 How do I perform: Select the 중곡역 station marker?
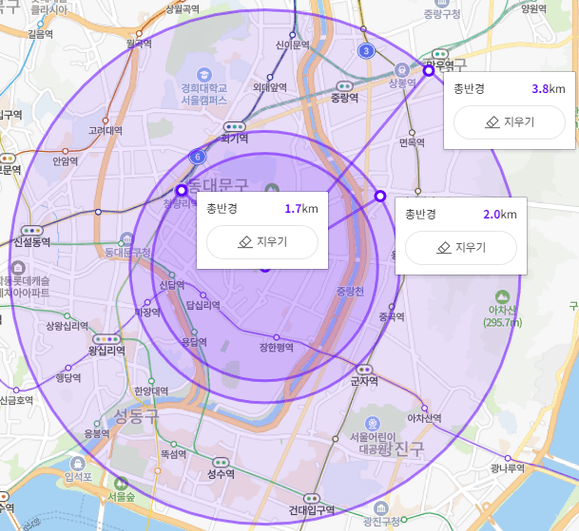coord(392,306)
